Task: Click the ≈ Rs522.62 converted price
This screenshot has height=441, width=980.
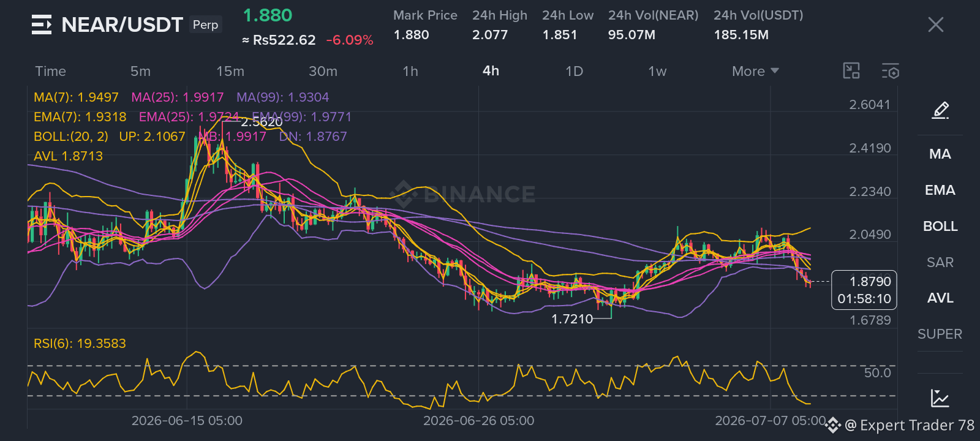Action: [279, 40]
